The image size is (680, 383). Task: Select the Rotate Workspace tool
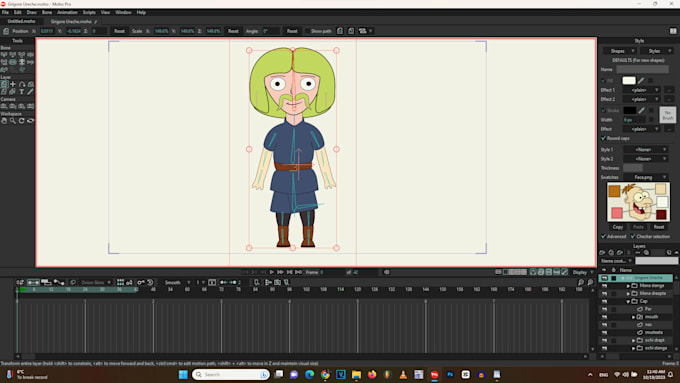pos(22,121)
